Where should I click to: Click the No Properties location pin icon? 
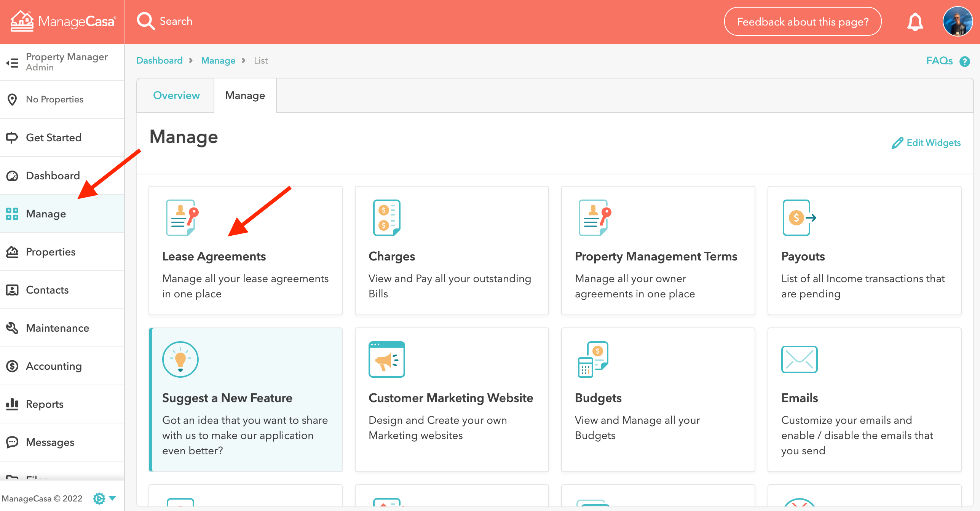[12, 99]
